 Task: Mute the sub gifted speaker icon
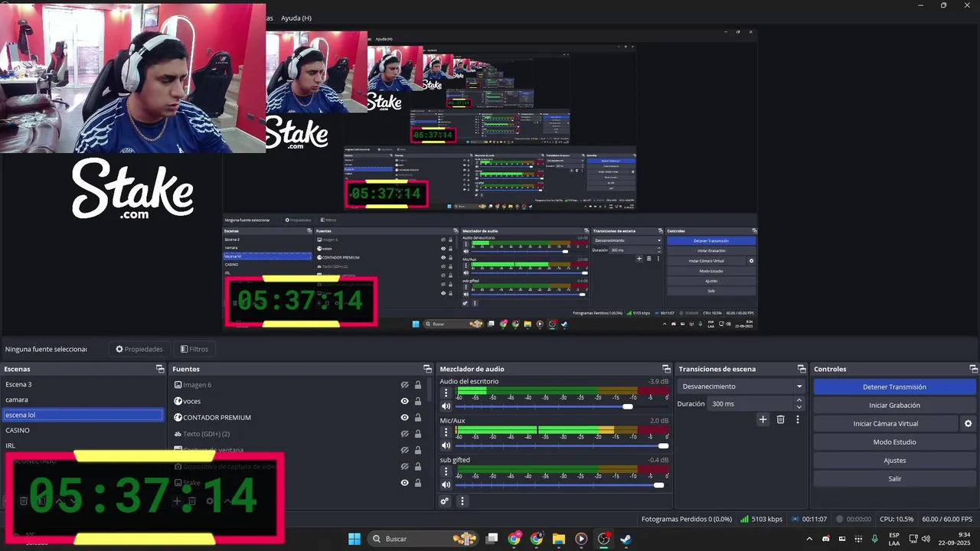click(446, 484)
